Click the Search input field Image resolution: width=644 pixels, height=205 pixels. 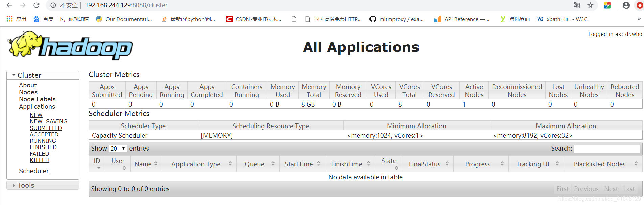click(607, 149)
